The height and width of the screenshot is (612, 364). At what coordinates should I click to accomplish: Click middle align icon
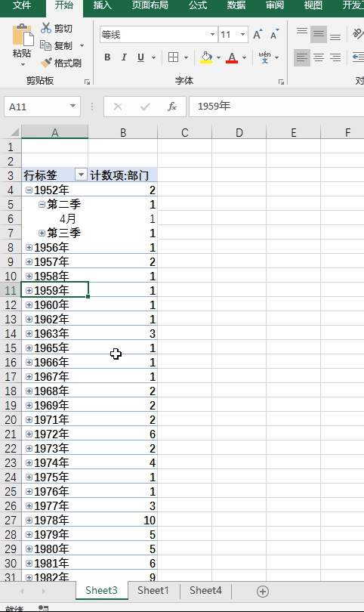tap(319, 35)
